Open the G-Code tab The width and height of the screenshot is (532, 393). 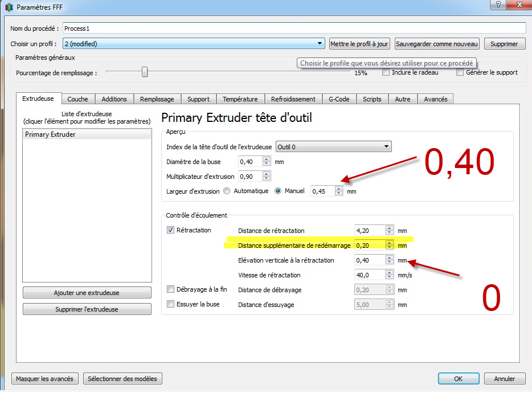[x=339, y=99]
